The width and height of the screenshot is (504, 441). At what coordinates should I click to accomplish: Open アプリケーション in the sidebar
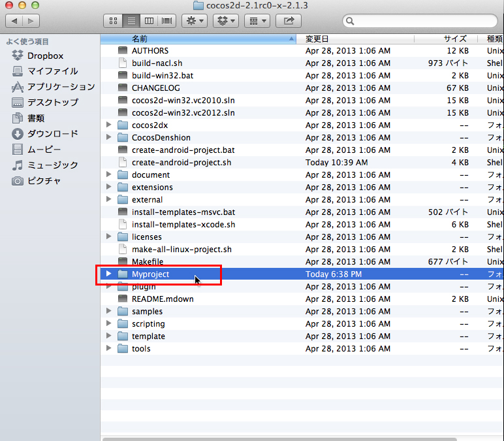pos(54,87)
